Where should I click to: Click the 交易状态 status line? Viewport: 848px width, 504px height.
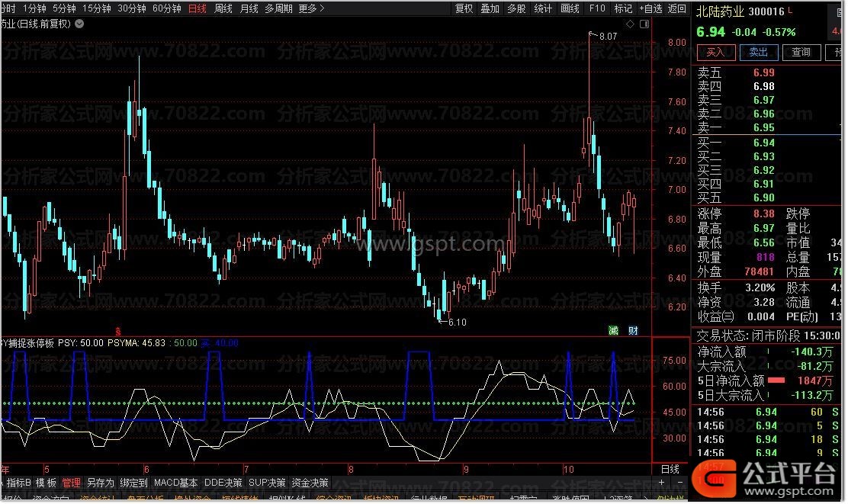(x=768, y=335)
